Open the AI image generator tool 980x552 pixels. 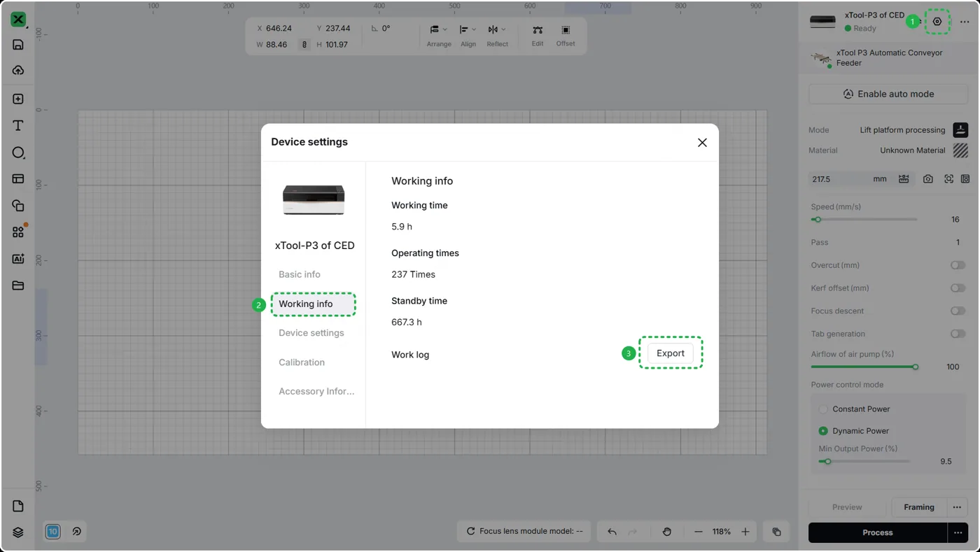click(18, 259)
